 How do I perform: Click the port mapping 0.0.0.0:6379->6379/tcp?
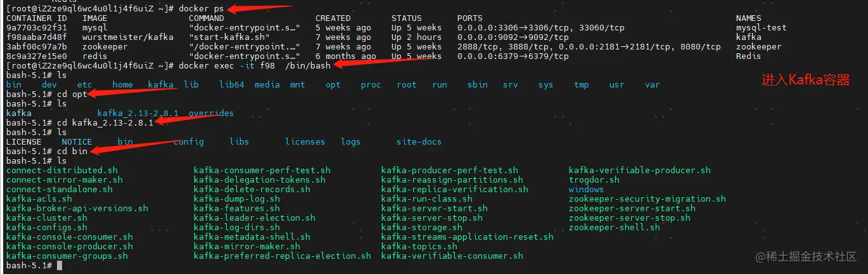click(513, 56)
